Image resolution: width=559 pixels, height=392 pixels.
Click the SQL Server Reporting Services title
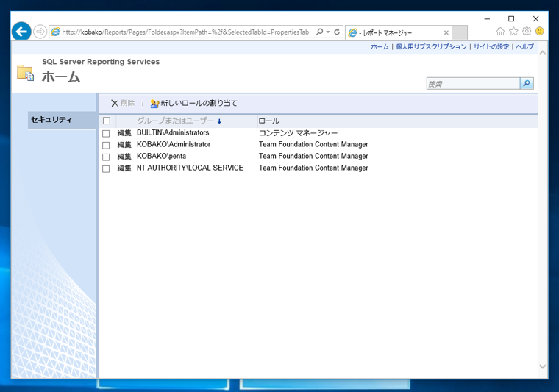101,62
